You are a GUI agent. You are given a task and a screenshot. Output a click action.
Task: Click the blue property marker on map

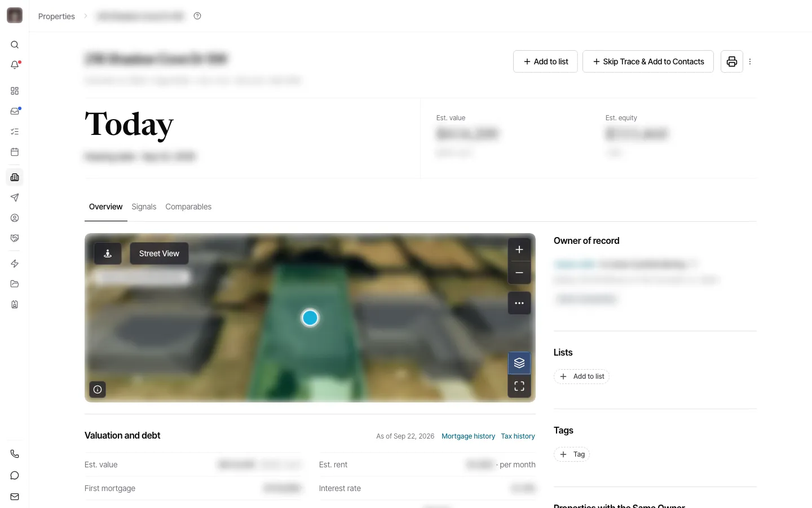[310, 318]
